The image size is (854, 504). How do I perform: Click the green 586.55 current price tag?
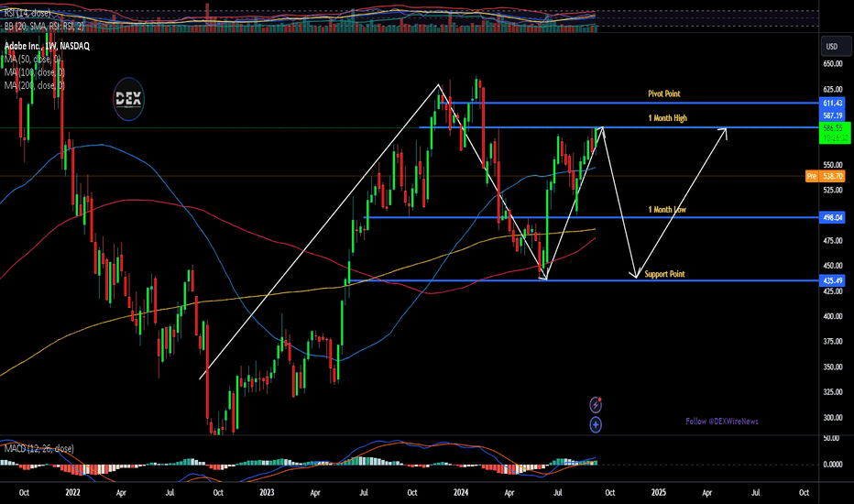[835, 133]
